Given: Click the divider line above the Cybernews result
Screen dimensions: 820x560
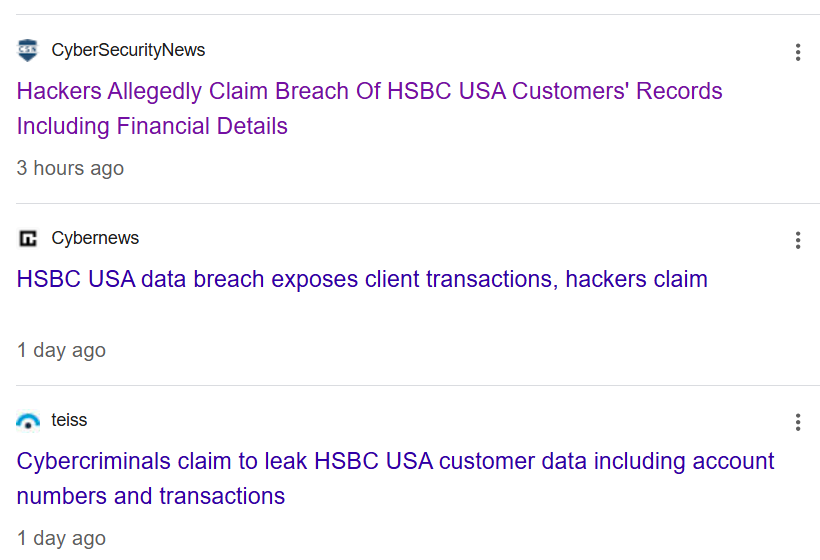Looking at the screenshot, I should (x=418, y=204).
